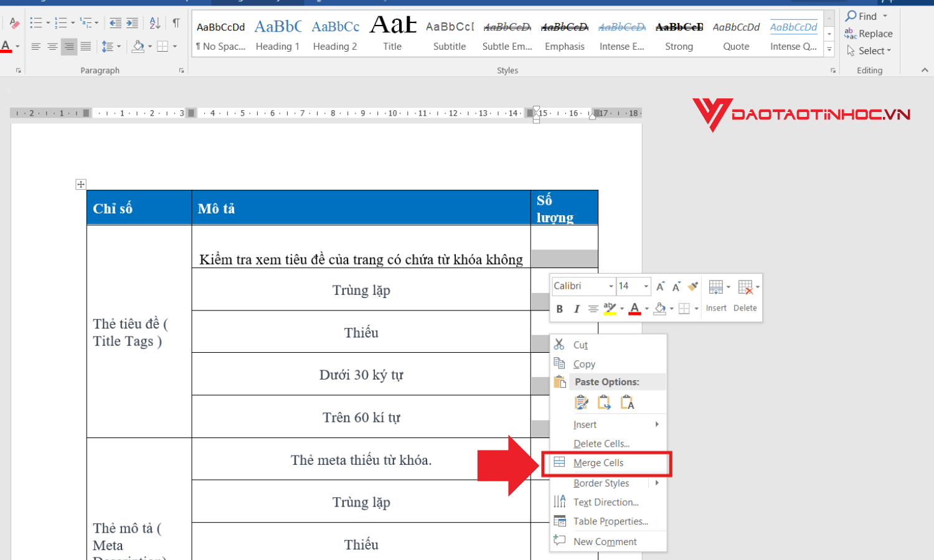Paste with Keep Text Only option
934x560 pixels.
(627, 403)
